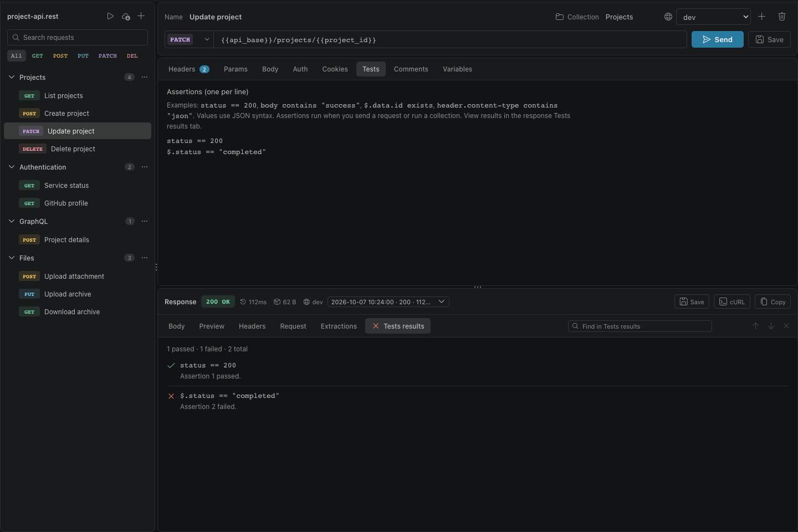
Task: Delete environment using the trash icon
Action: pos(782,17)
